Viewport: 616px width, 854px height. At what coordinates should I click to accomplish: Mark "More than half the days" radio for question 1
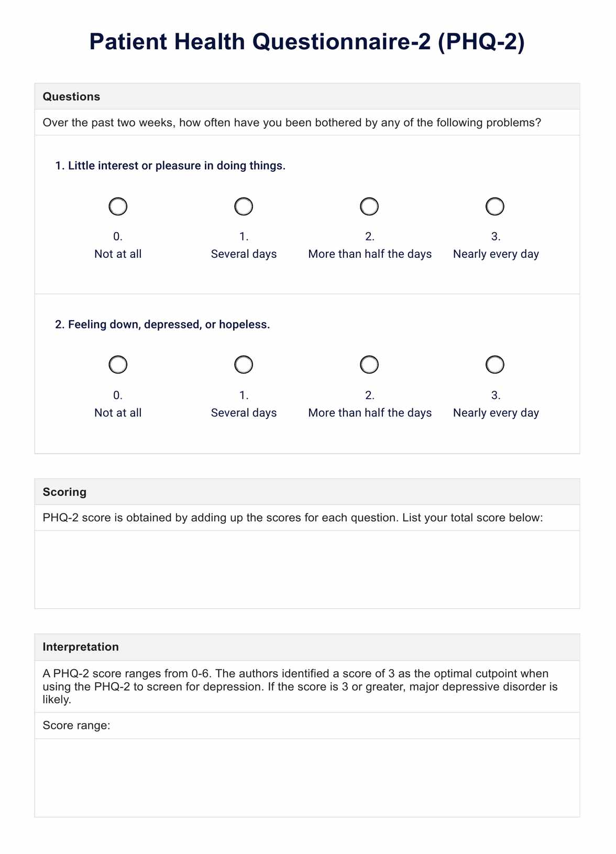[369, 206]
